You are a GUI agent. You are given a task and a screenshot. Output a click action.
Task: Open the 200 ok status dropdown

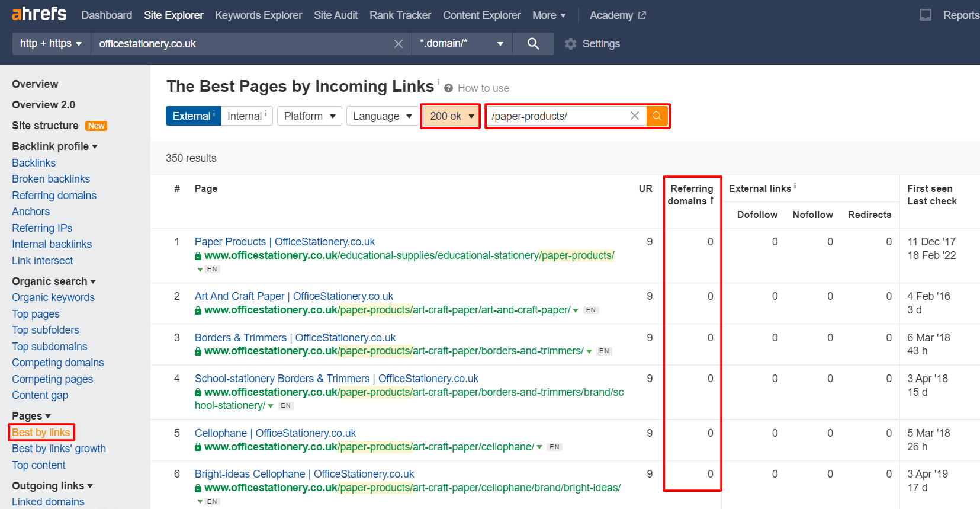tap(451, 116)
